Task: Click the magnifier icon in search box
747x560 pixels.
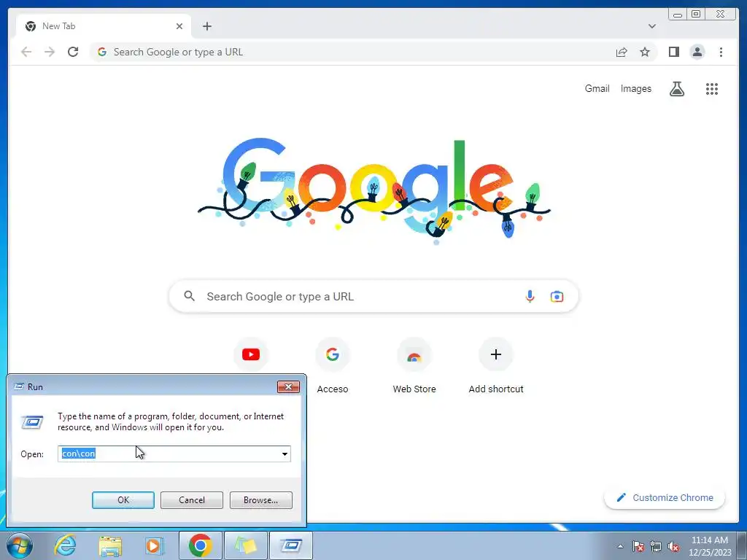Action: coord(189,296)
